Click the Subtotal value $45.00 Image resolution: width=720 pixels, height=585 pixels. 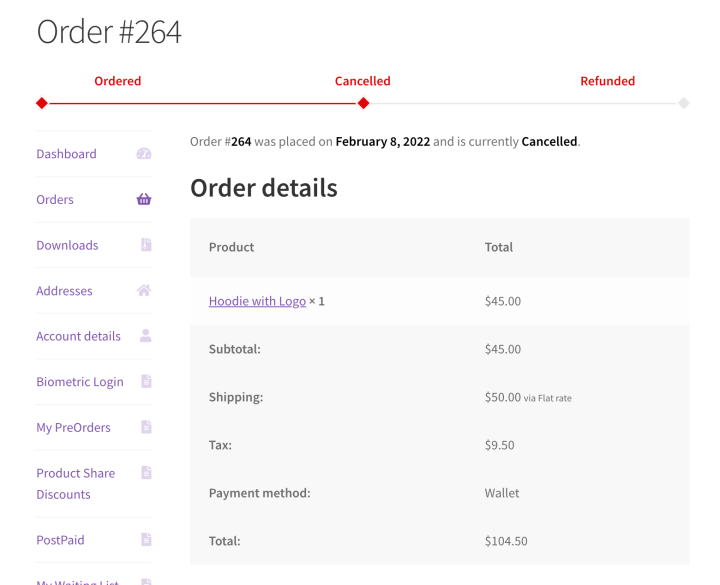point(503,349)
